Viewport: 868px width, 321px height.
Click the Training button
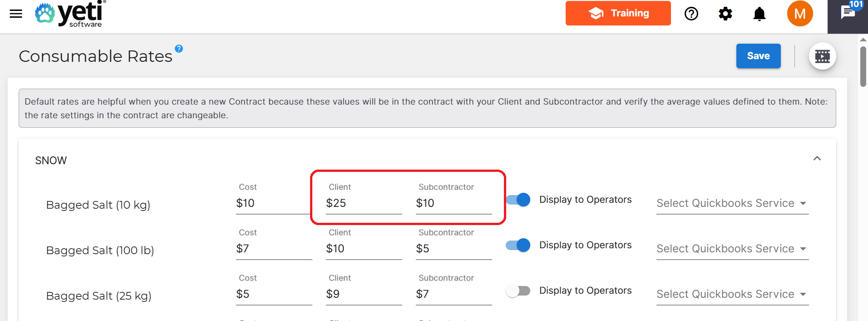click(618, 13)
